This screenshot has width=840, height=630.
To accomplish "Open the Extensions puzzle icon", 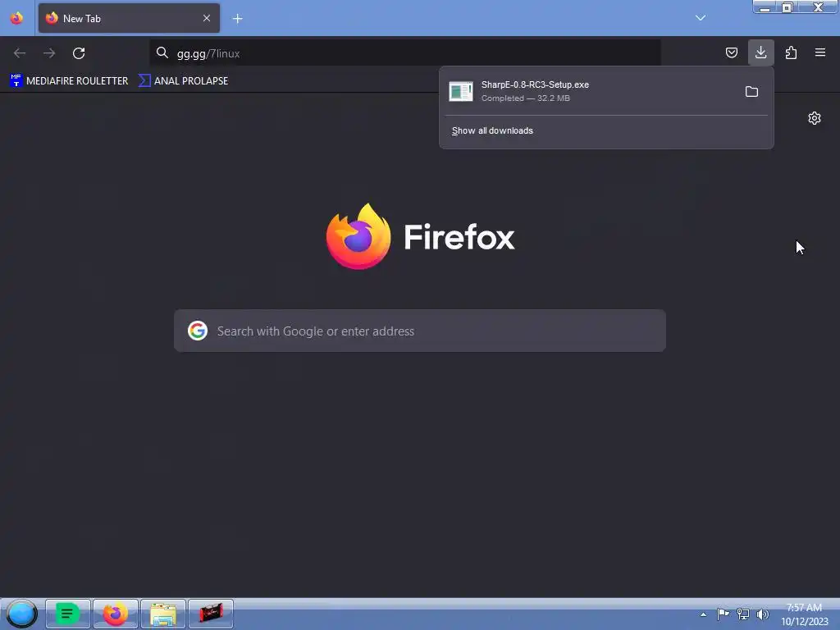I will 791,52.
